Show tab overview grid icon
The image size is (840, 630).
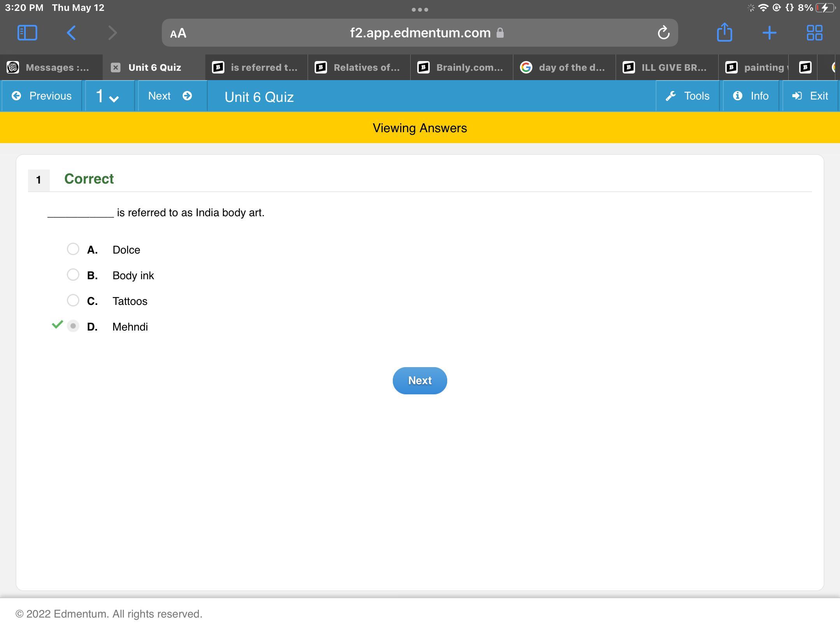[814, 33]
